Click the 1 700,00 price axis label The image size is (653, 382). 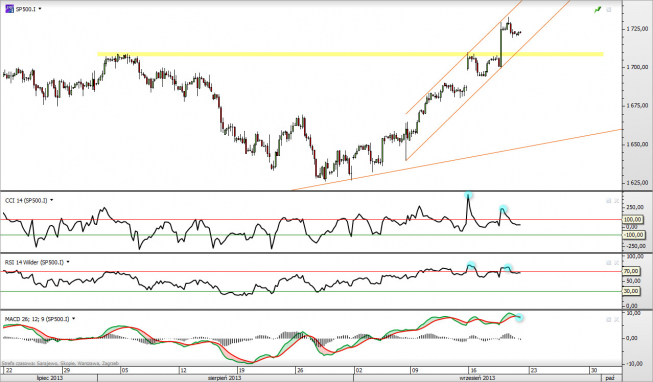637,67
